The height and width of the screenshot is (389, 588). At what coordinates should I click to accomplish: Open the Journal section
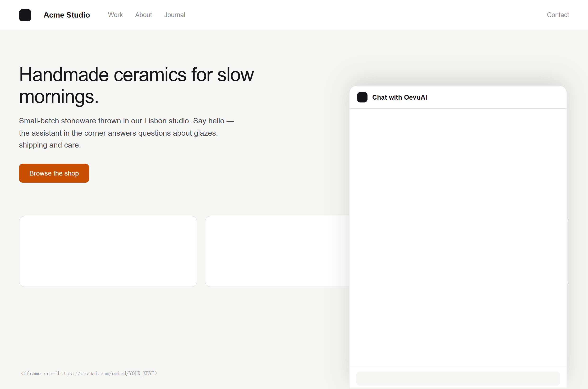coord(175,15)
